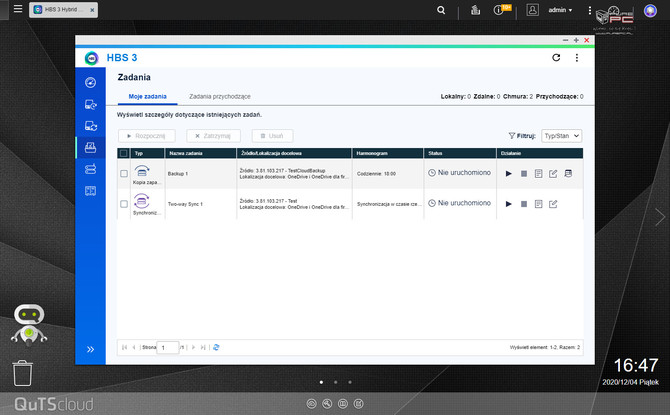
Task: Expand the sidebar with double chevron
Action: [91, 349]
